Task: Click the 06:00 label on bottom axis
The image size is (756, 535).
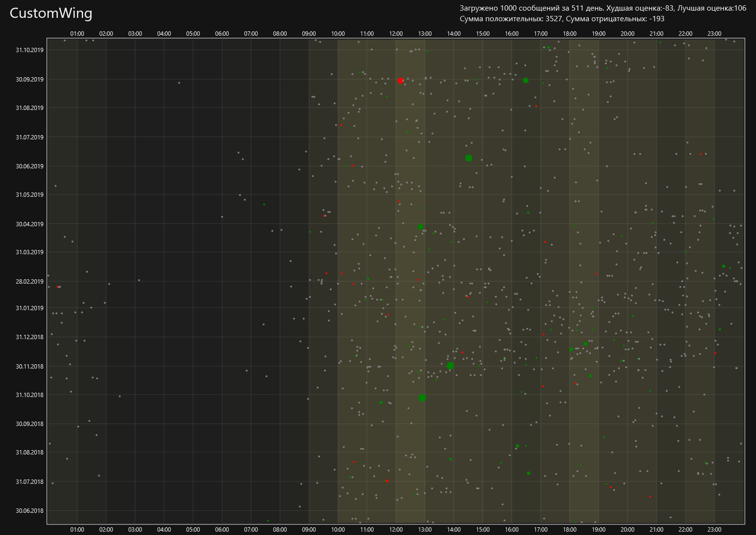Action: [222, 530]
